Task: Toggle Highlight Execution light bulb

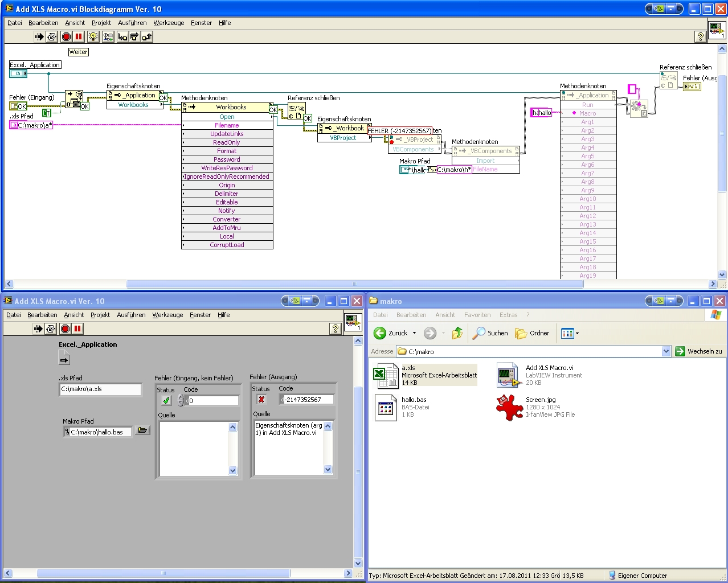Action: (x=93, y=37)
